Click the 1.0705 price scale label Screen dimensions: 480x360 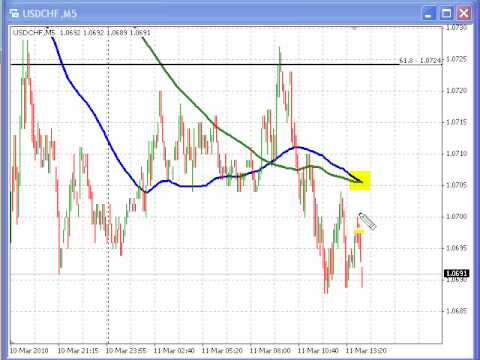(x=456, y=185)
